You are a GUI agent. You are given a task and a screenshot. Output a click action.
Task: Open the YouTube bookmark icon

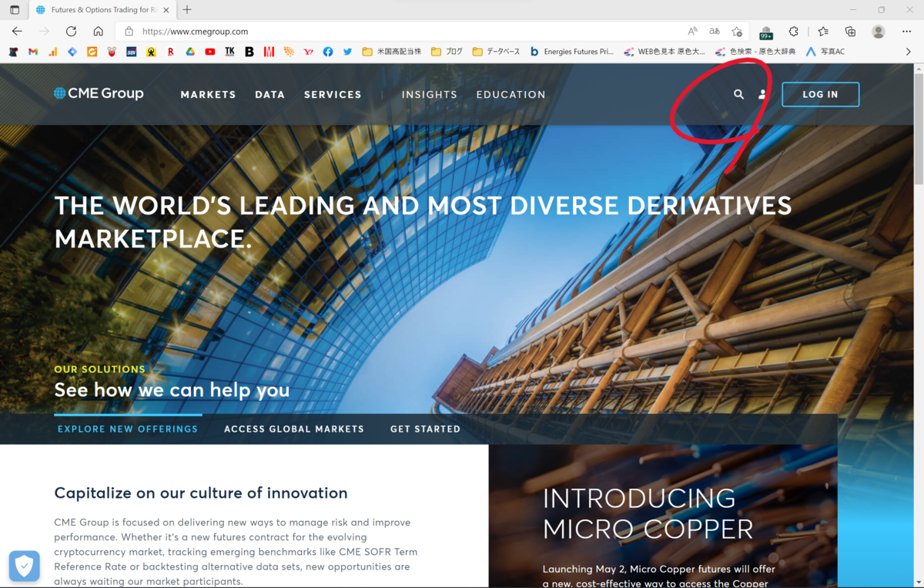(x=210, y=52)
